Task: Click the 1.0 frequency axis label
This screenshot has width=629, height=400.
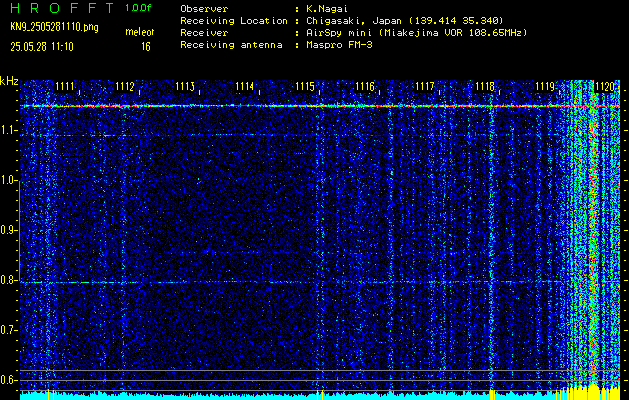Action: click(x=8, y=181)
